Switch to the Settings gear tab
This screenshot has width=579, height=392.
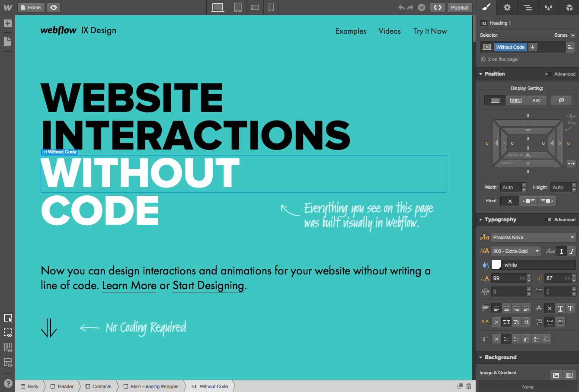tap(507, 7)
